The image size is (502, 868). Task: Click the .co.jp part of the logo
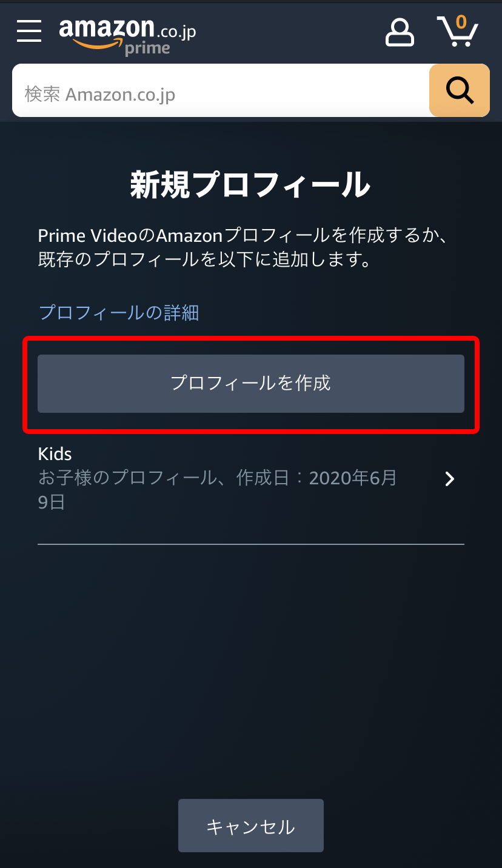[176, 31]
